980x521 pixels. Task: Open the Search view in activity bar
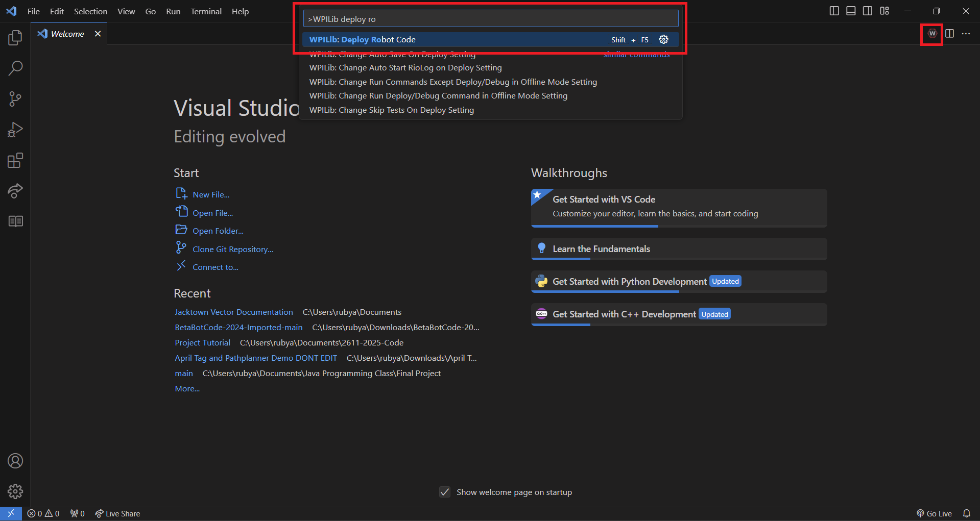coord(15,68)
